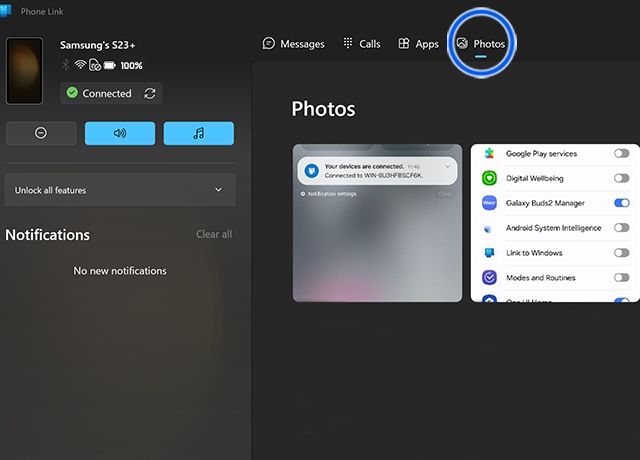Open the Messages tab
640x460 pixels.
[x=293, y=44]
